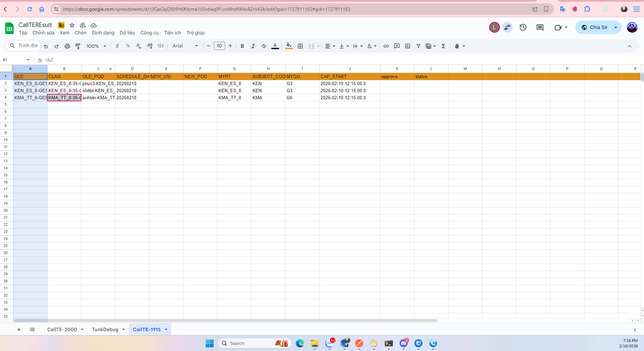Open the Chèn menu

80,33
